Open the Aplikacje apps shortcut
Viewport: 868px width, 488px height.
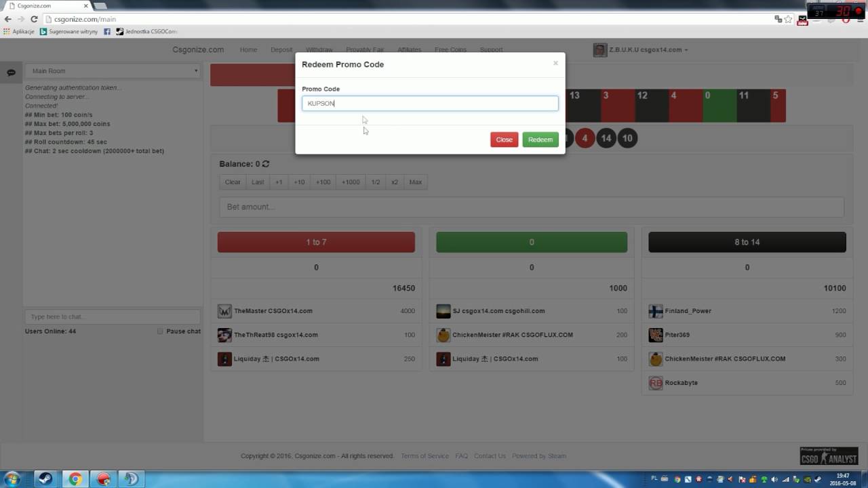pyautogui.click(x=18, y=31)
